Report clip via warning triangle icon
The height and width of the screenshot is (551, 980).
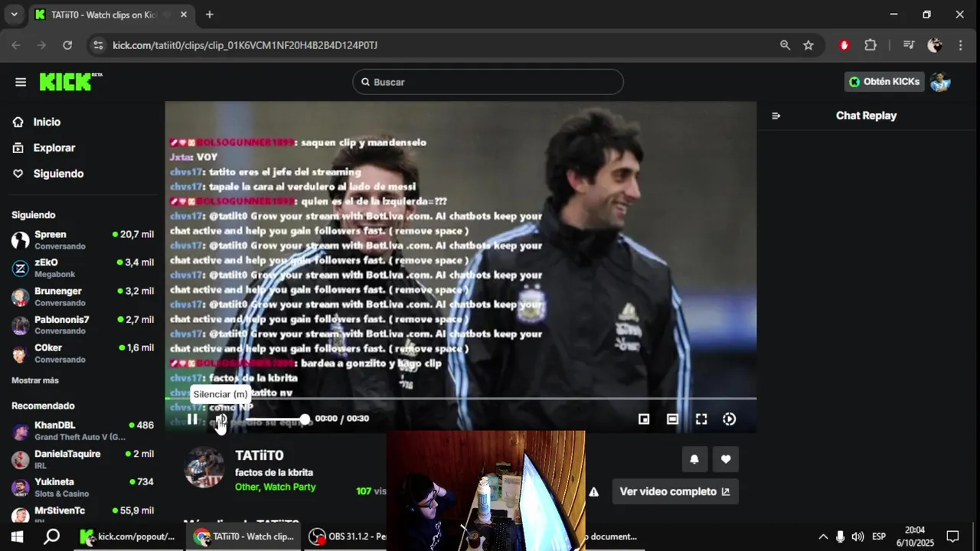[593, 492]
